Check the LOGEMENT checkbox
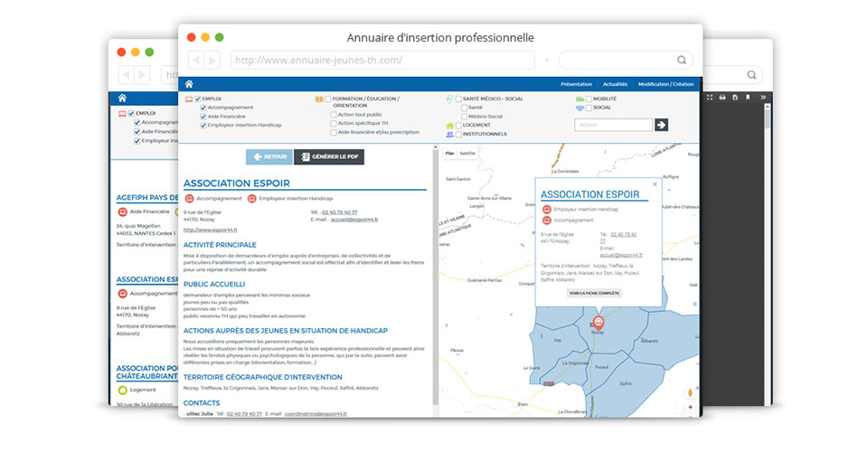The width and height of the screenshot is (868, 452). point(458,126)
